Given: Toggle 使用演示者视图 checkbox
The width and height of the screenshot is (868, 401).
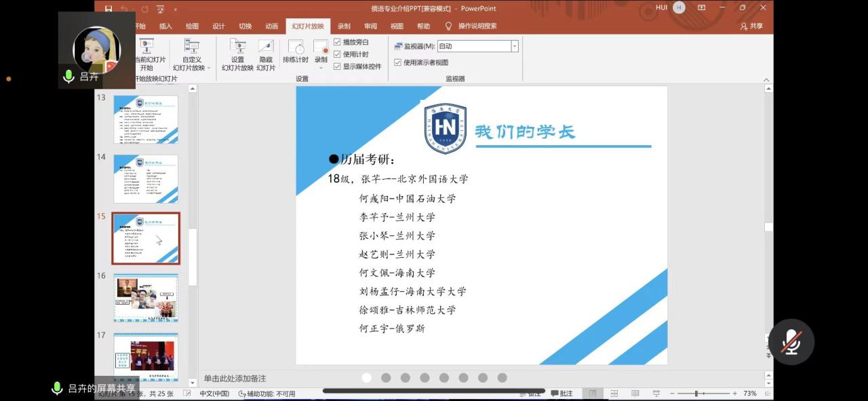Looking at the screenshot, I should tap(398, 62).
